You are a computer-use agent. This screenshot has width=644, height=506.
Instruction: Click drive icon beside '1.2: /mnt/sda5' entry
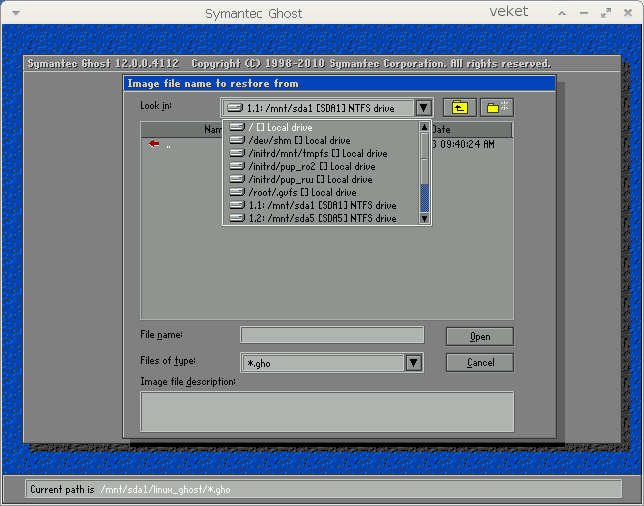(237, 218)
